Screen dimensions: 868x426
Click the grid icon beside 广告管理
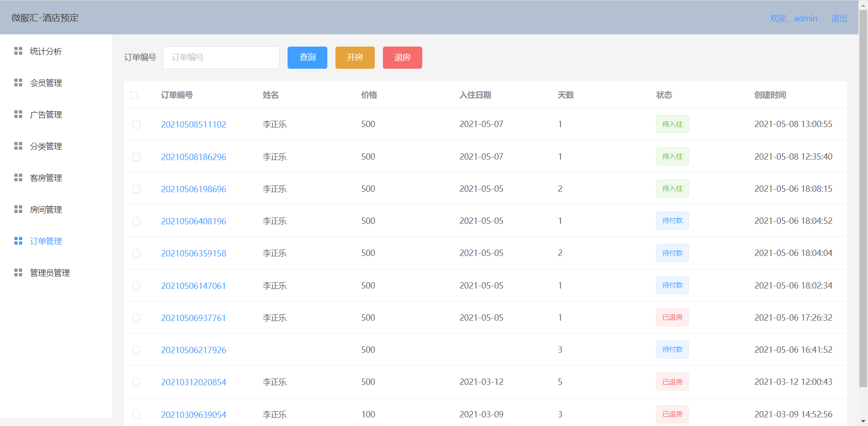[18, 114]
